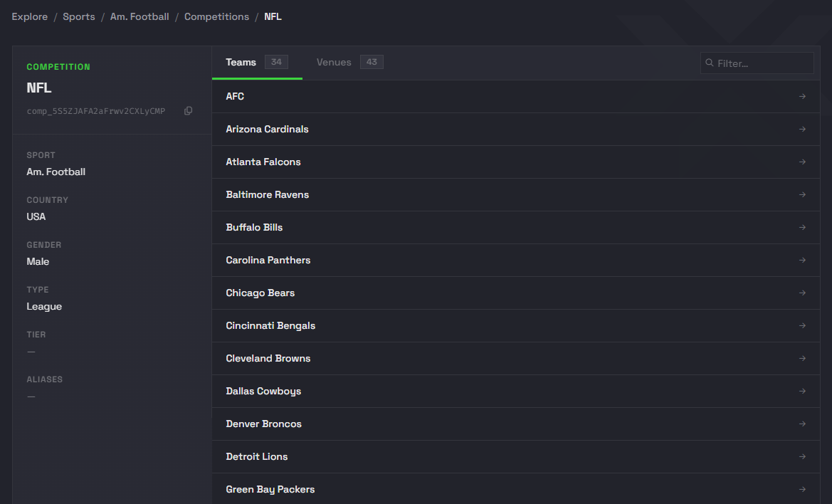Click arrow icon for Carolina Panthers
Screen dimensions: 832x504
point(802,261)
